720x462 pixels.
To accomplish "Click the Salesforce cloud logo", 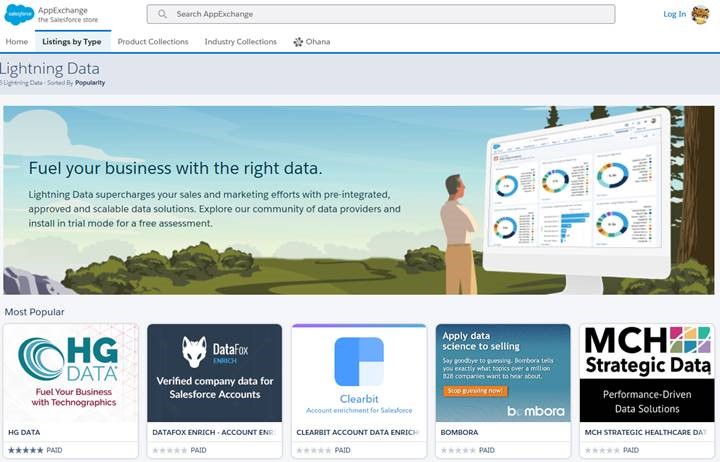I will pyautogui.click(x=19, y=14).
